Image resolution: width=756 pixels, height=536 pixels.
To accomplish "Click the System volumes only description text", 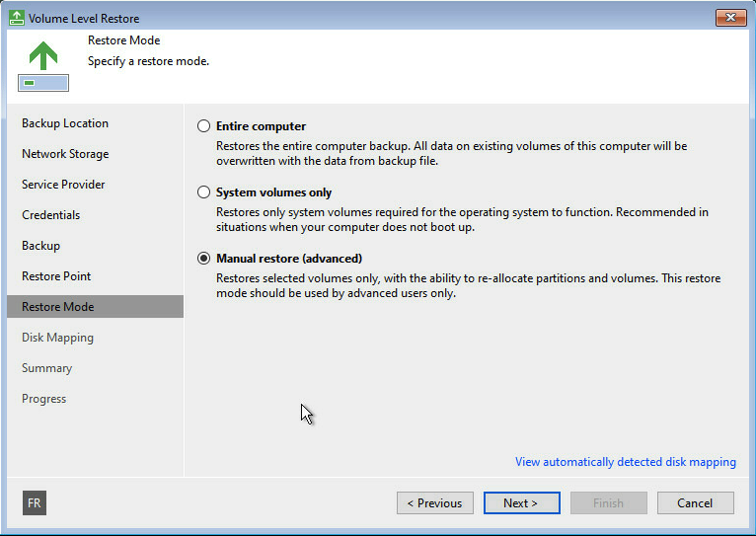I will (x=462, y=219).
